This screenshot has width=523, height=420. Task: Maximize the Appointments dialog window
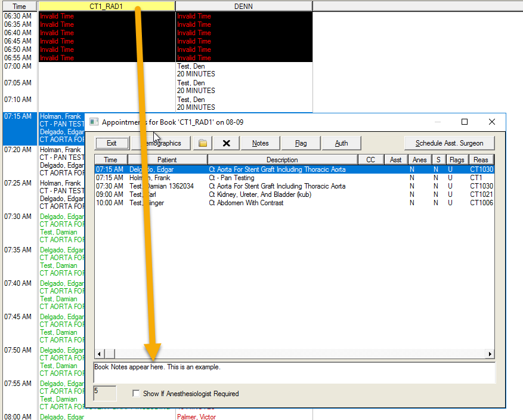click(x=465, y=122)
